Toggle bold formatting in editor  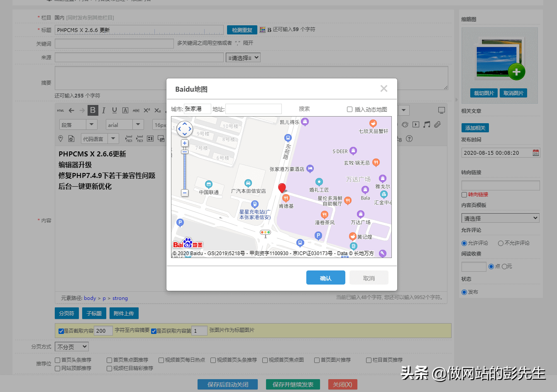tap(93, 110)
